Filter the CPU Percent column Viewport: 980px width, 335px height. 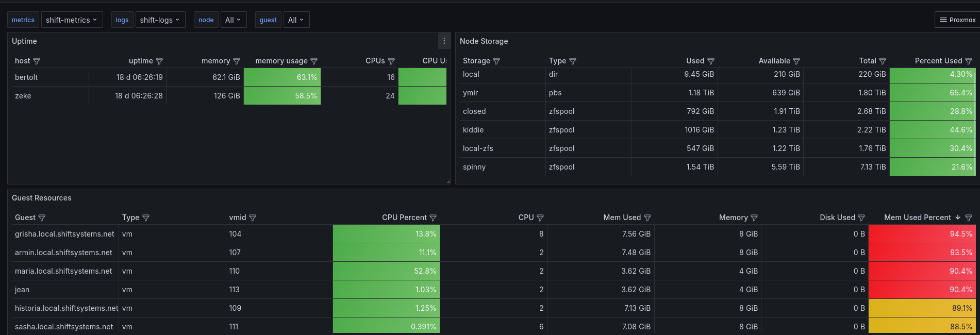(433, 218)
